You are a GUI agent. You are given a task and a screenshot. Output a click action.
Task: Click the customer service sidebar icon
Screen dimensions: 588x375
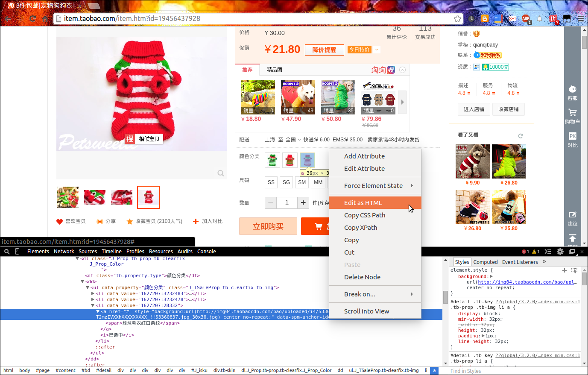pyautogui.click(x=573, y=89)
